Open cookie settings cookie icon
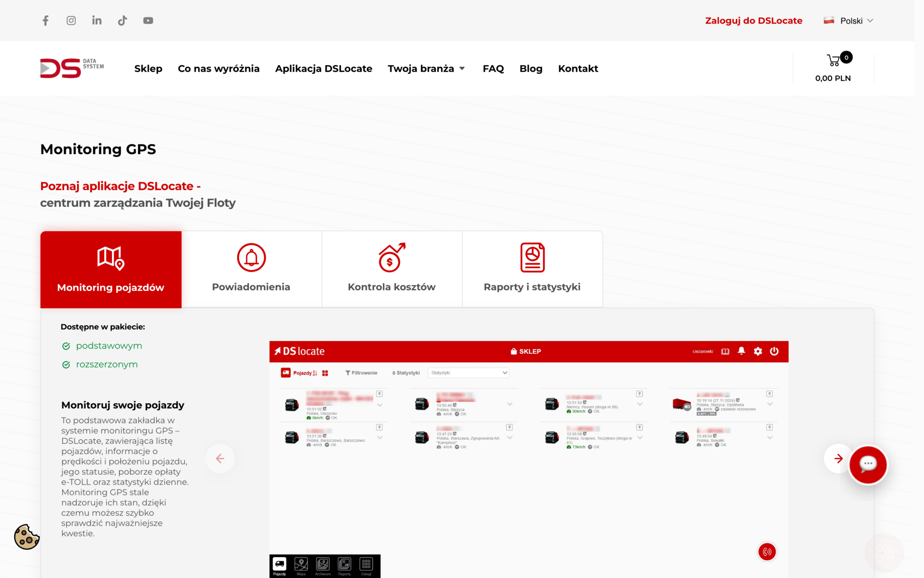Screen dimensions: 924x578 (x=27, y=537)
